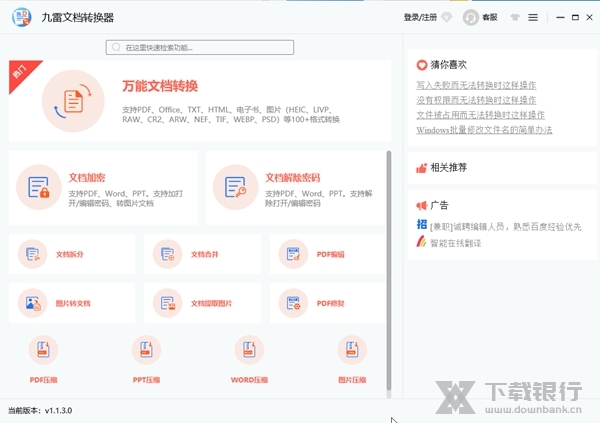The image size is (600, 423).
Task: Open link 没有权限而无法转换时这样操作
Action: 476,100
